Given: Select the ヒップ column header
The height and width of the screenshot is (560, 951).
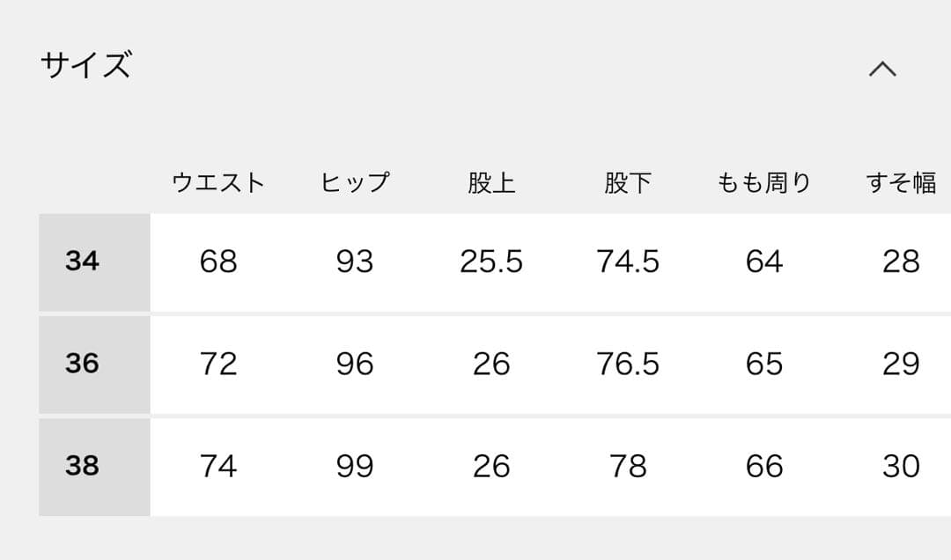Looking at the screenshot, I should click(x=356, y=181).
